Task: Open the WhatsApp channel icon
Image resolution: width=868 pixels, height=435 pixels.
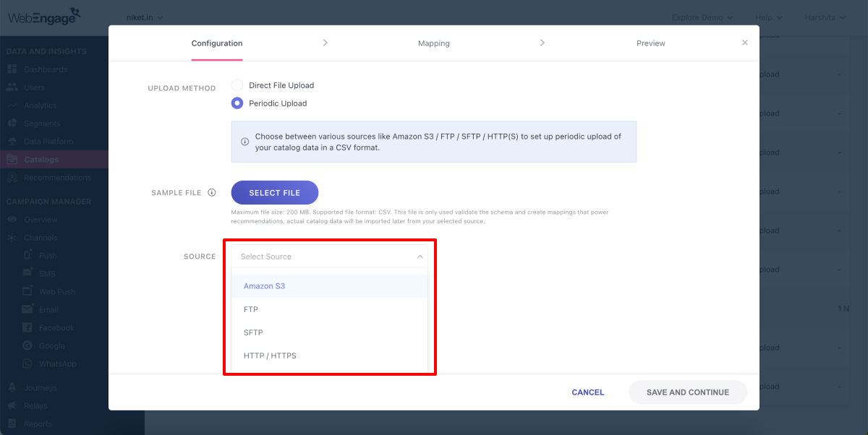Action: [x=27, y=364]
